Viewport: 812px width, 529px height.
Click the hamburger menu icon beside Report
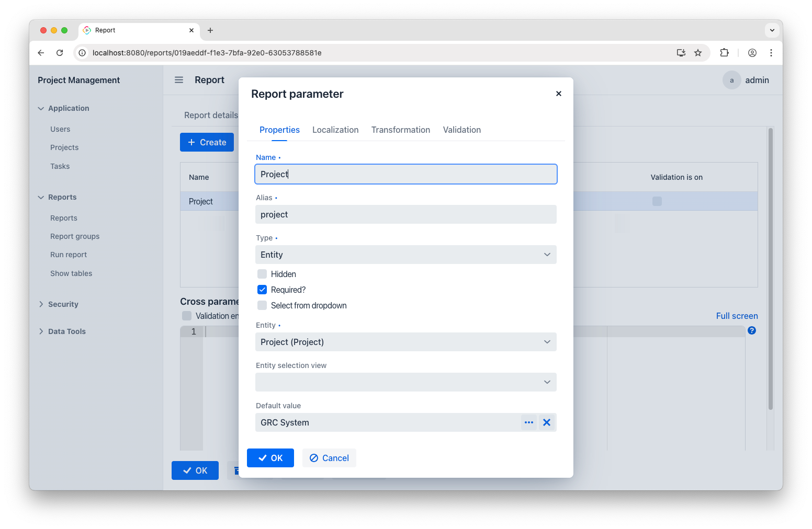click(x=179, y=80)
